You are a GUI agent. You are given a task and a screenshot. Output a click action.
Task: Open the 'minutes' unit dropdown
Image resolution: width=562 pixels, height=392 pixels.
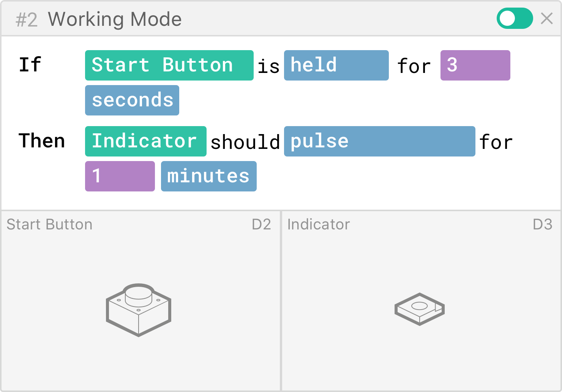point(208,176)
